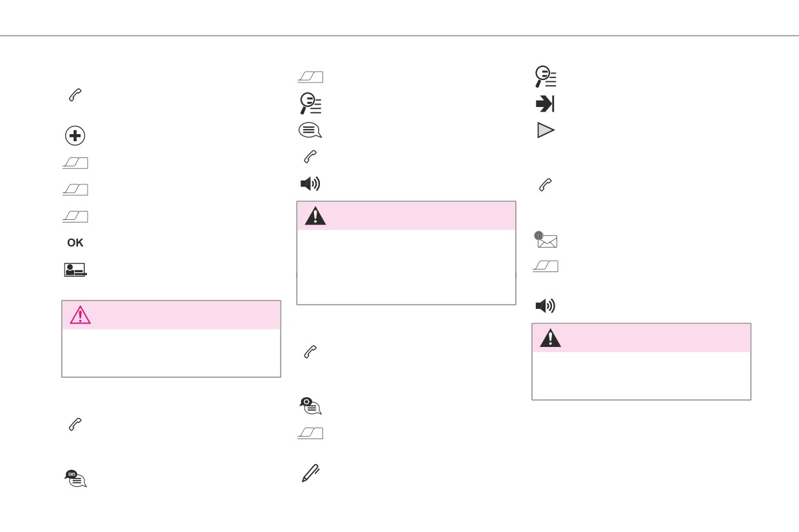Click the phone handset above the plus circle
Image resolution: width=799 pixels, height=532 pixels.
pyautogui.click(x=75, y=94)
